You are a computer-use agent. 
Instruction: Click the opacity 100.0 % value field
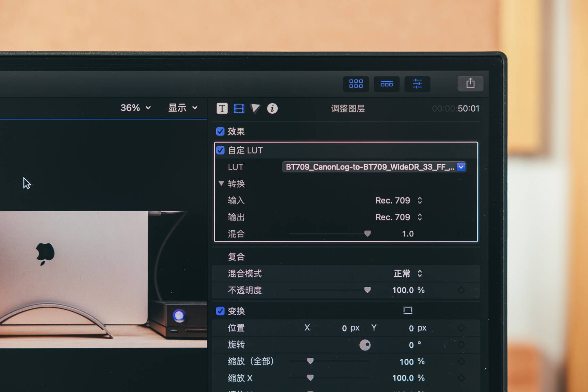pyautogui.click(x=408, y=290)
